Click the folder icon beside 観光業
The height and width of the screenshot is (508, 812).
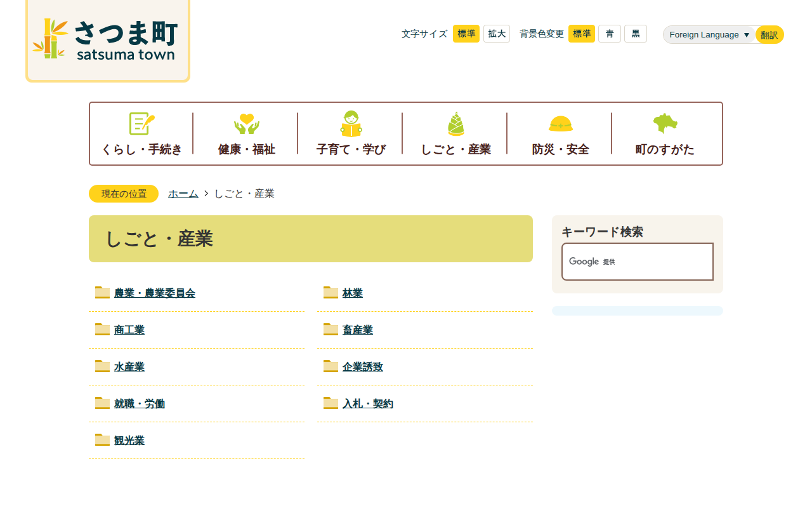103,439
